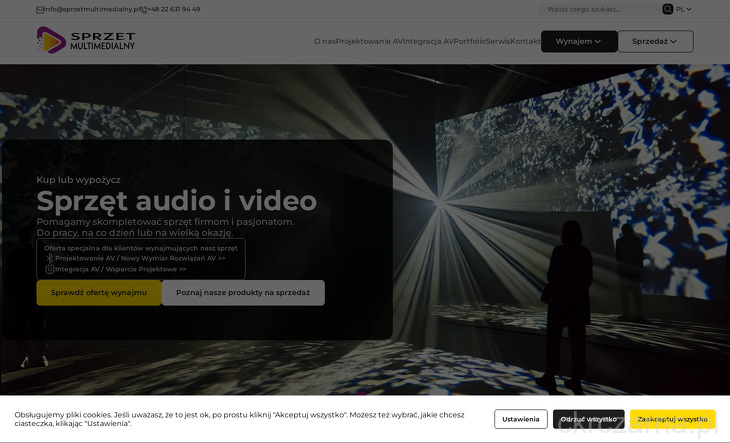730x443 pixels.
Task: Navigate to the Serwis page
Action: tap(498, 42)
